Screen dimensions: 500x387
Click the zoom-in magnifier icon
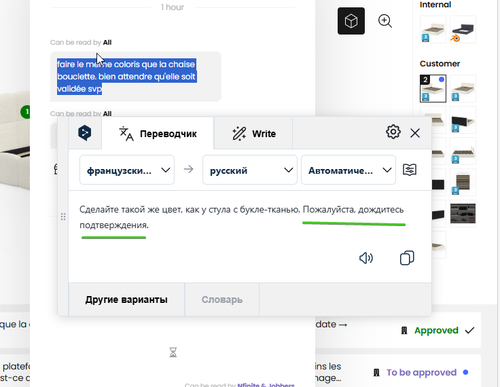coord(385,21)
